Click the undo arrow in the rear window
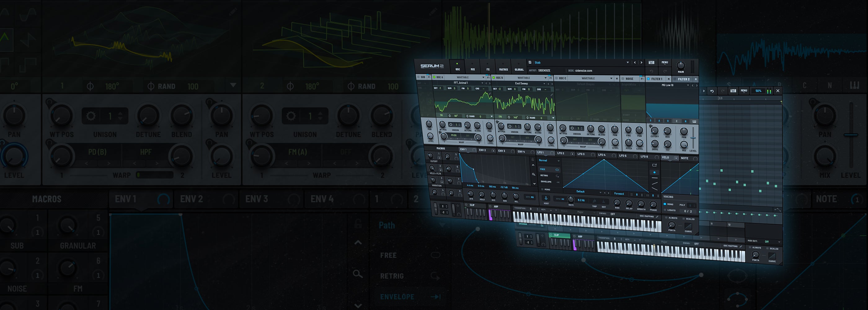Viewport: 868px width, 310px height. (x=712, y=91)
